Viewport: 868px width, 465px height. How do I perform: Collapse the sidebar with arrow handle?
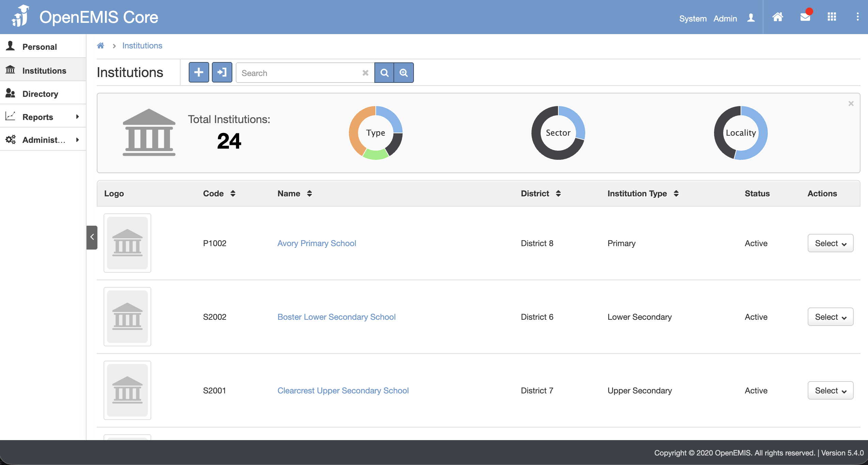[x=92, y=237]
